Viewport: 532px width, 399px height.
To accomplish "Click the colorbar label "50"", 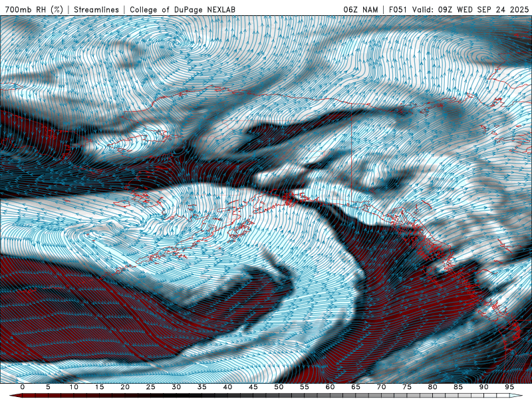I will coord(279,387).
